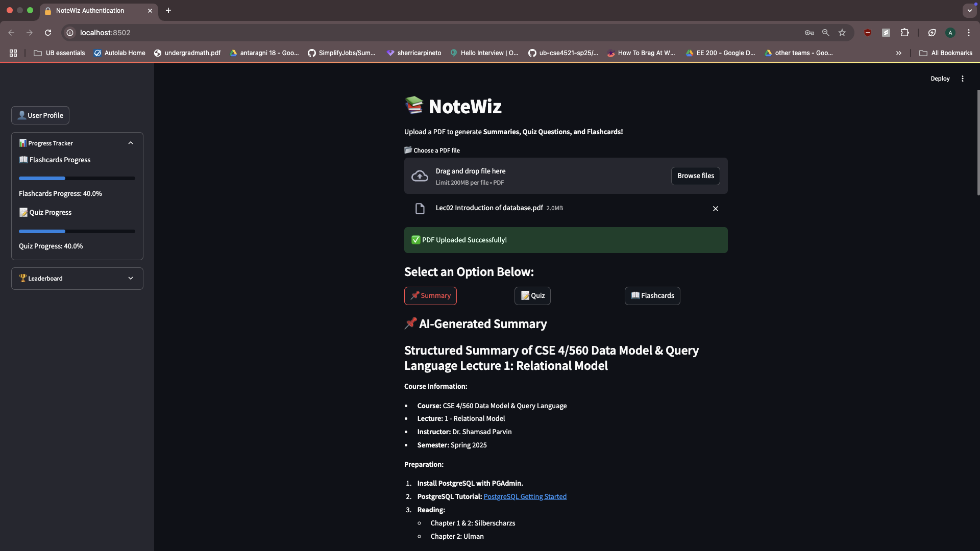The height and width of the screenshot is (551, 980).
Task: Click the Flashcards progress bar
Action: [77, 179]
